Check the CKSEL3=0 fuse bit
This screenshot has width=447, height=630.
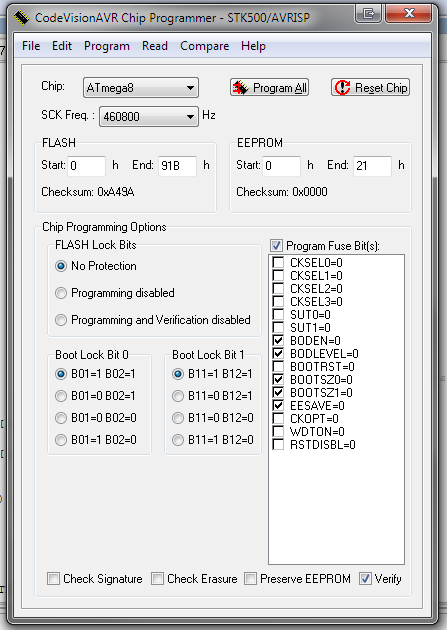click(x=278, y=301)
